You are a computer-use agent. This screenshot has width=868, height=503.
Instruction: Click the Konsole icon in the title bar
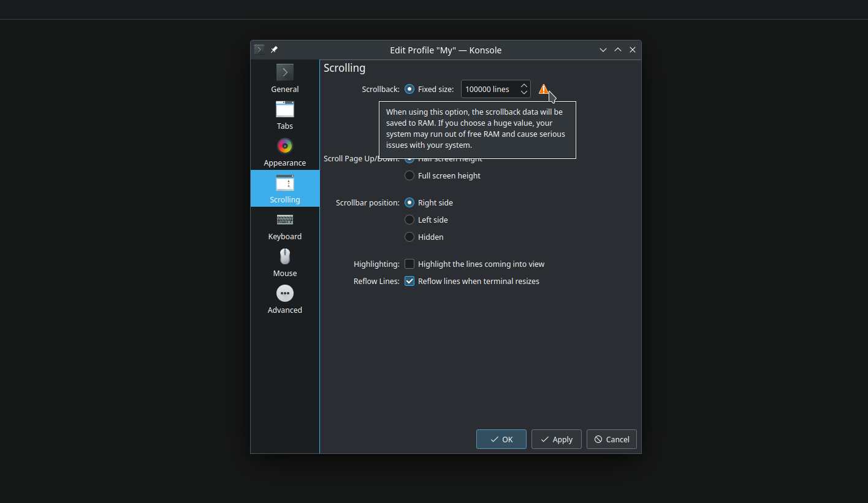[259, 50]
